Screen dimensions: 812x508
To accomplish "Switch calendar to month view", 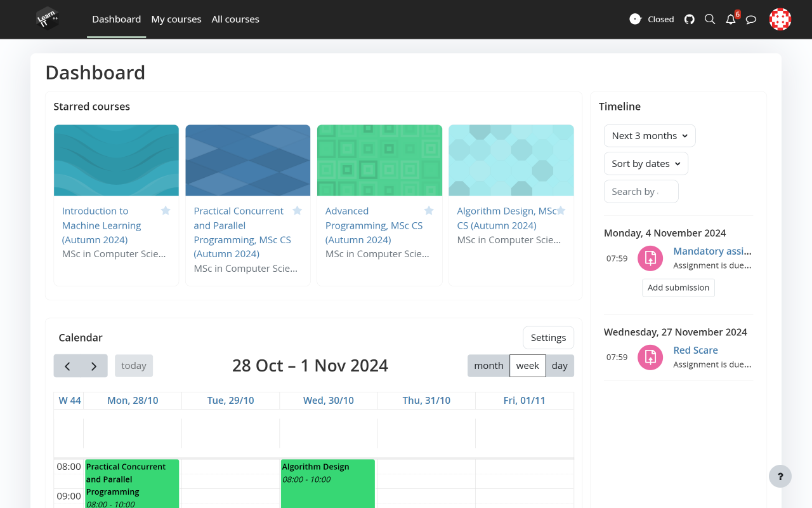I will (488, 366).
